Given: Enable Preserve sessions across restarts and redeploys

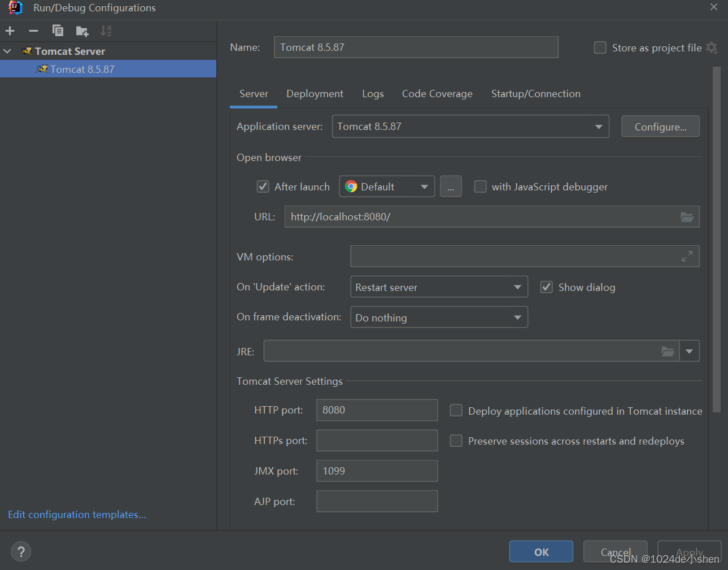Looking at the screenshot, I should coord(456,441).
